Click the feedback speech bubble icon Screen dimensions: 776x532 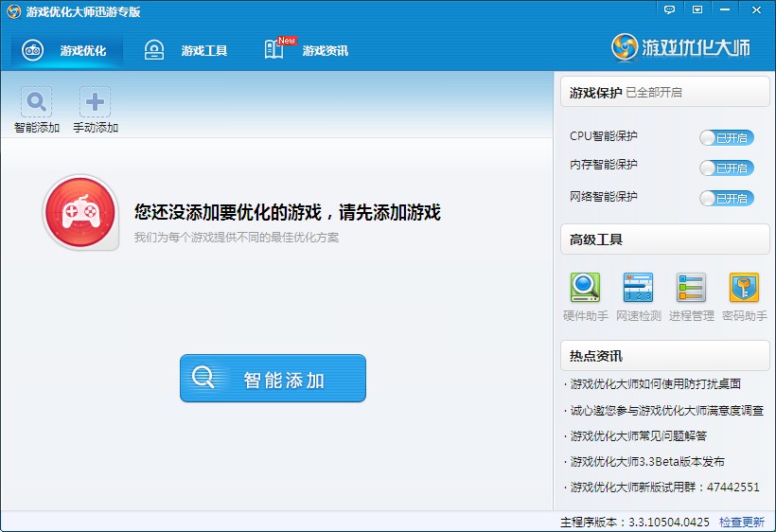[x=670, y=9]
